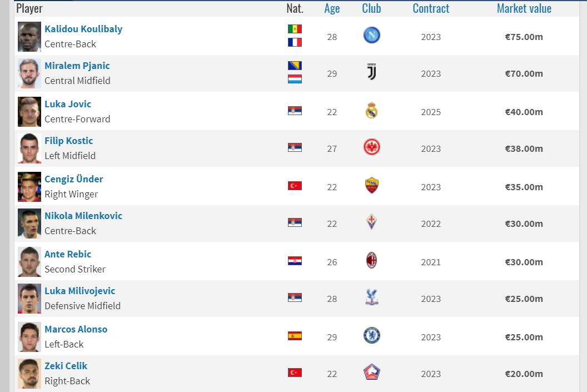The width and height of the screenshot is (587, 392).
Task: Click the Fiorentina club emblem
Action: (x=371, y=223)
